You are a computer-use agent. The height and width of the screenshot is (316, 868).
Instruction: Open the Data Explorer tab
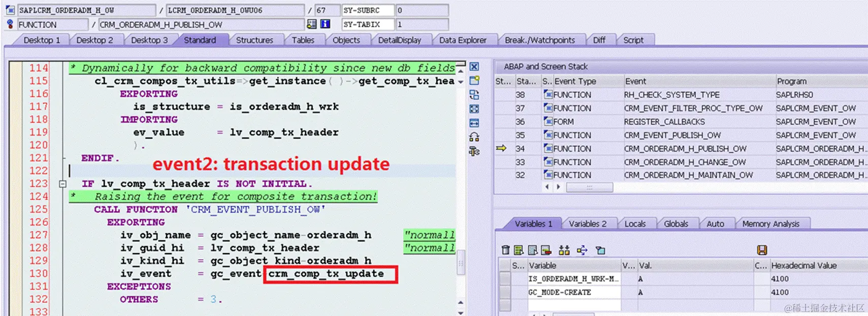(x=462, y=40)
